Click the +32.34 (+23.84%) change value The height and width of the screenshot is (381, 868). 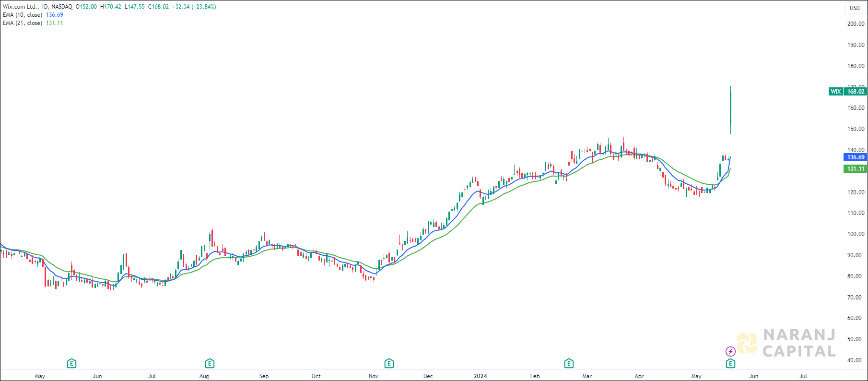pyautogui.click(x=194, y=7)
